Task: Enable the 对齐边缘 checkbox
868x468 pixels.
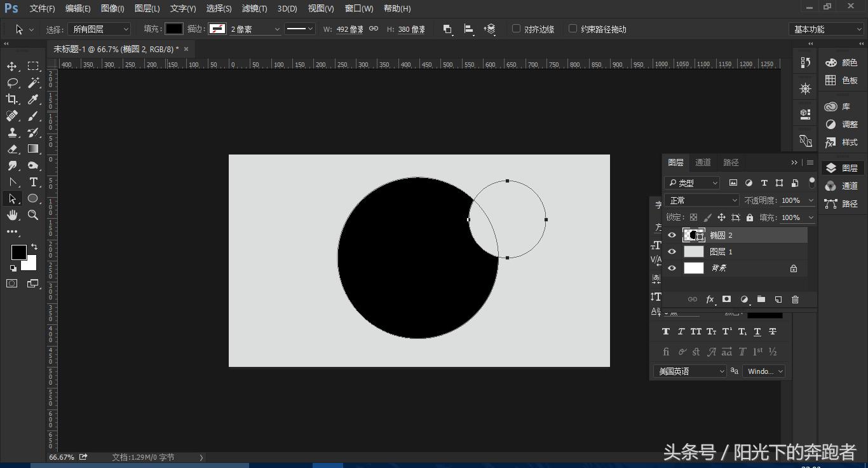Action: click(x=517, y=29)
